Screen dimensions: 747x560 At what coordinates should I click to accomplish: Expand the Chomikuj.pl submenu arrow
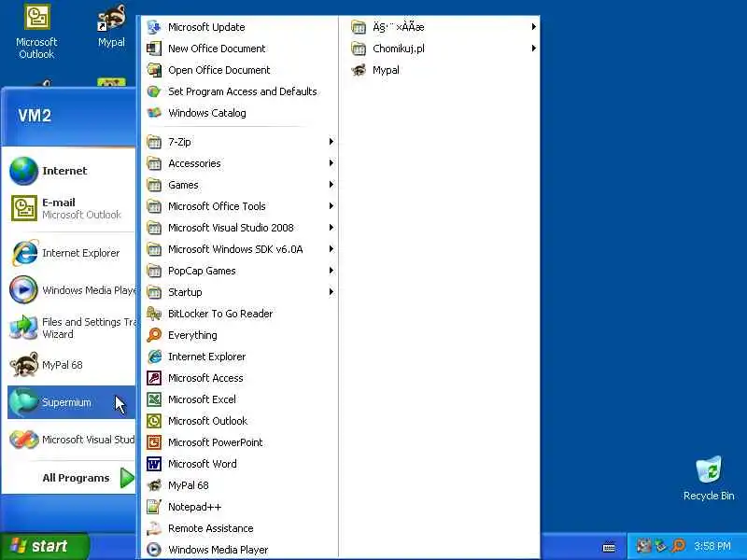533,49
